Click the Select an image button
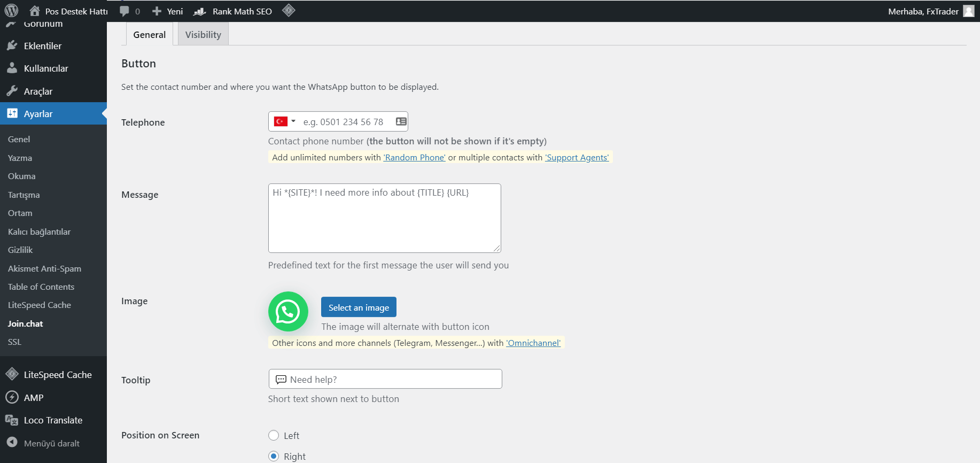980x463 pixels. (x=359, y=307)
